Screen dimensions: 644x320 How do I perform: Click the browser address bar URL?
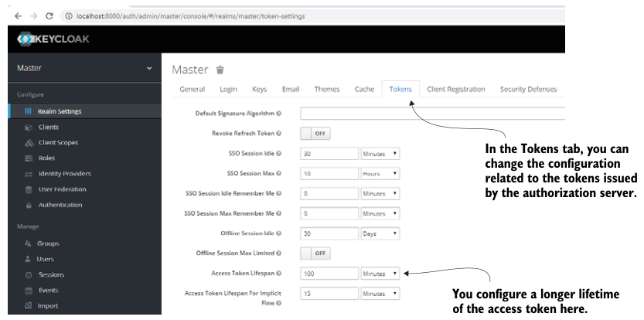coord(190,16)
